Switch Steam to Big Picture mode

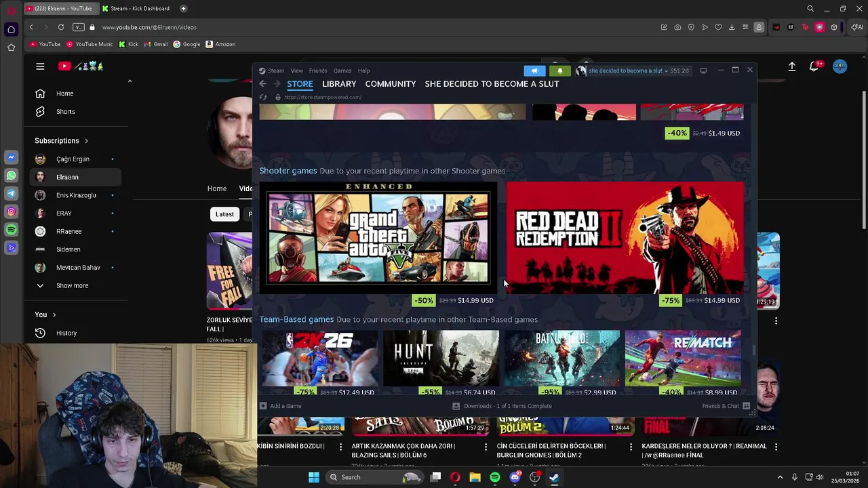pyautogui.click(x=703, y=70)
